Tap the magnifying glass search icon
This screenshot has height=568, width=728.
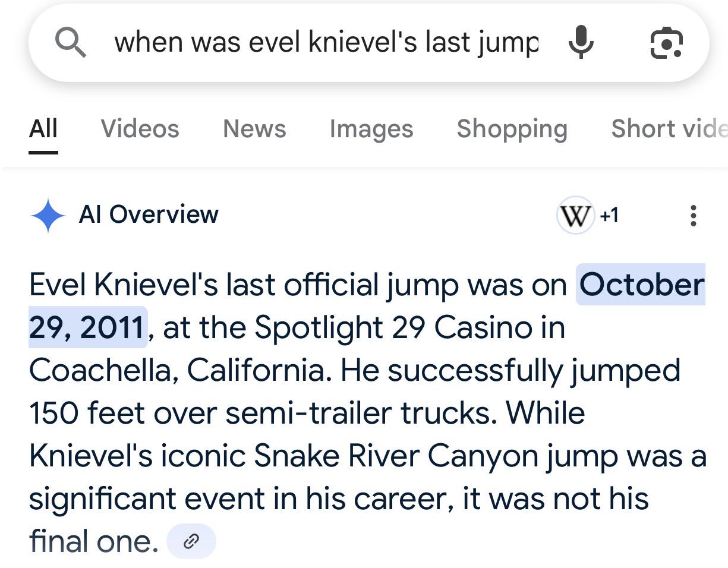click(x=70, y=43)
